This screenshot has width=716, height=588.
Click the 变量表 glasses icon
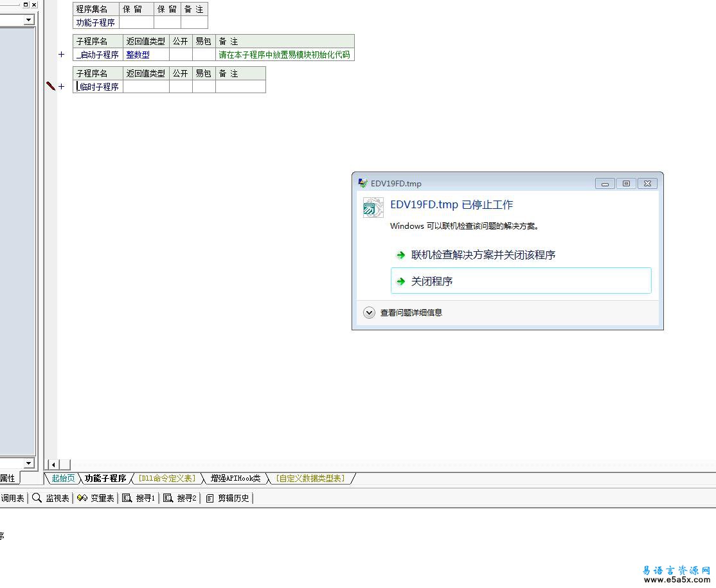(82, 498)
